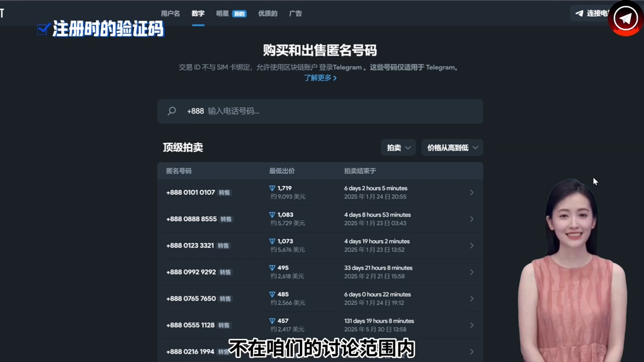Viewport: 644px width, 362px height.
Task: Open number +888 0123 3321
Action: (x=190, y=245)
